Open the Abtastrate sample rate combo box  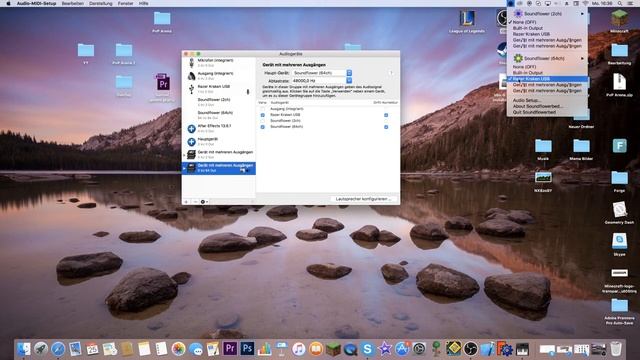pos(322,80)
